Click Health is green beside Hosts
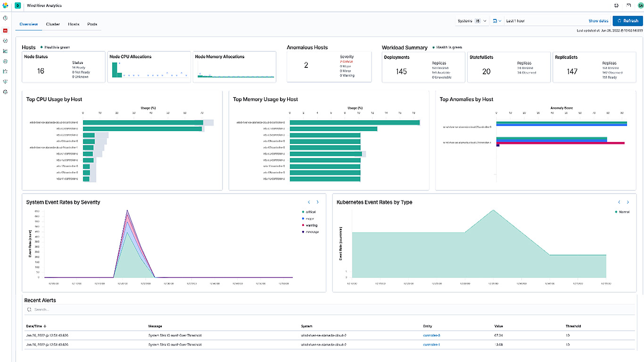 tap(57, 47)
